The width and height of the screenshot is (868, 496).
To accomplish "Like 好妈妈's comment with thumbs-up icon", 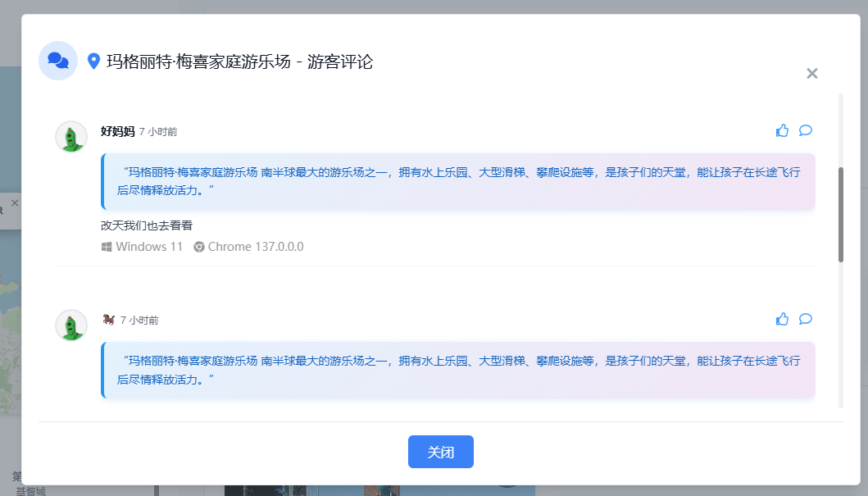I will click(x=782, y=130).
